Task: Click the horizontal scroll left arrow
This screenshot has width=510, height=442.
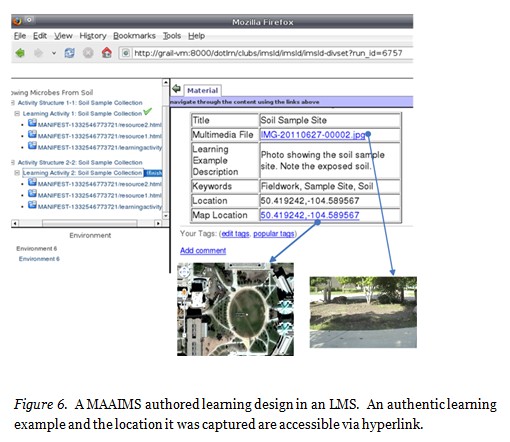Action: tap(15, 223)
